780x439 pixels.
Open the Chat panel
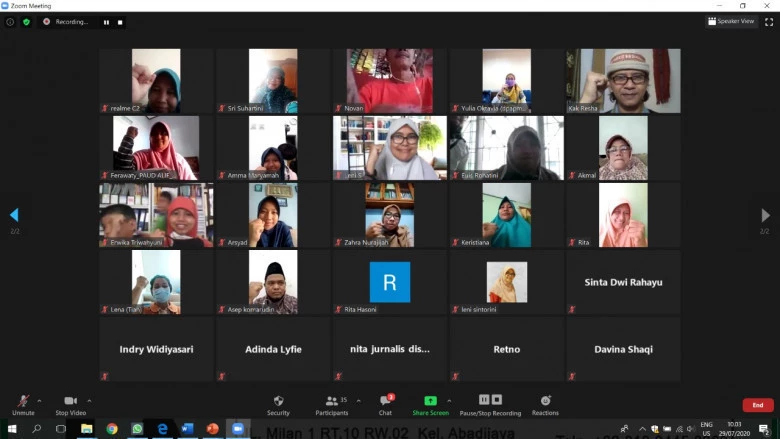386,405
